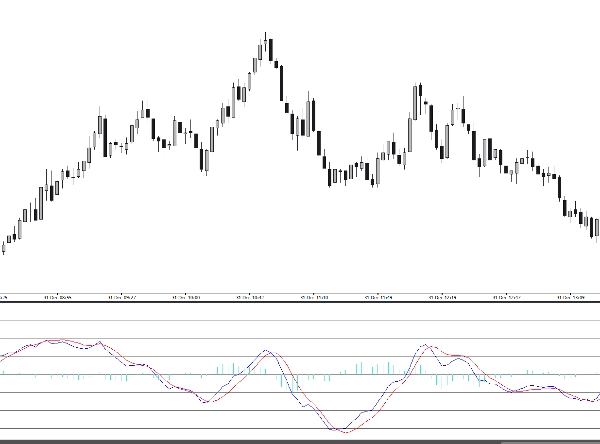Screen dimensions: 600x444
Task: Click the oscillator's deepest trough
Action: click(343, 430)
